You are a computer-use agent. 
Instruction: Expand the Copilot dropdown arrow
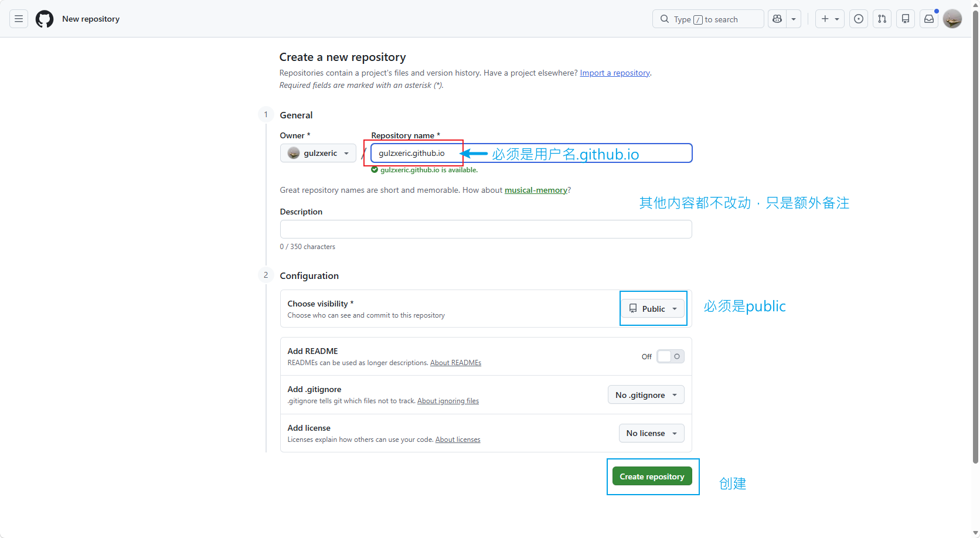point(794,19)
